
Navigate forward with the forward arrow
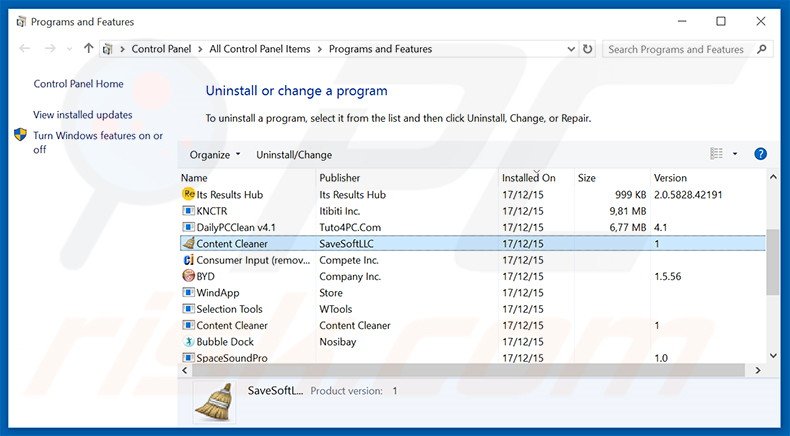pyautogui.click(x=50, y=48)
